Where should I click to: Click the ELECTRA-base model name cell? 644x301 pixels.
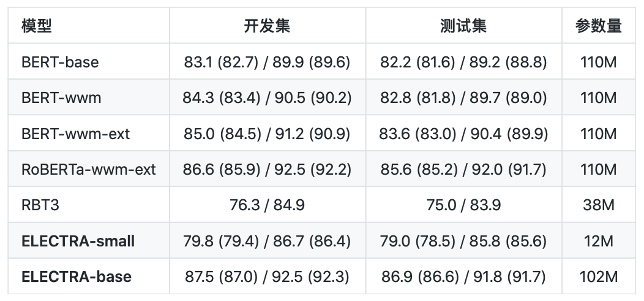pyautogui.click(x=77, y=276)
